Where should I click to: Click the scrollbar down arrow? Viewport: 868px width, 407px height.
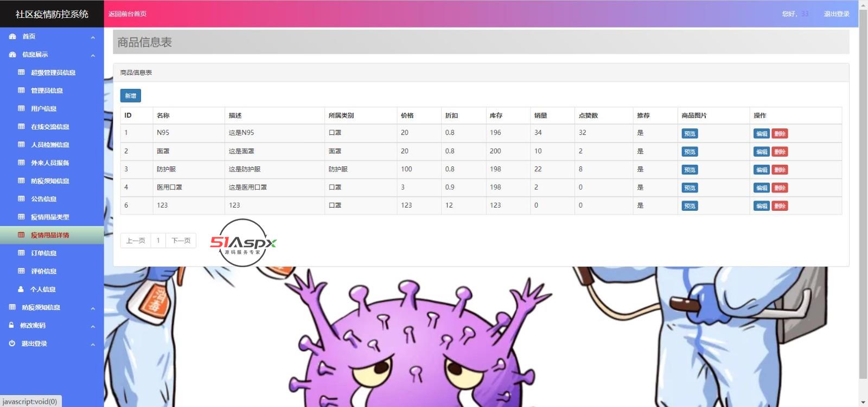point(863,402)
